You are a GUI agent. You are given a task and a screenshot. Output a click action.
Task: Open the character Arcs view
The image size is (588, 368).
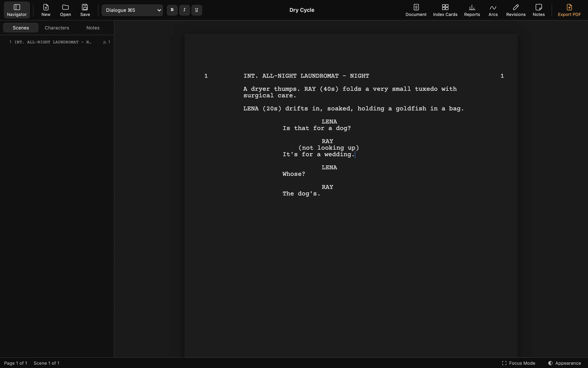pos(493,10)
